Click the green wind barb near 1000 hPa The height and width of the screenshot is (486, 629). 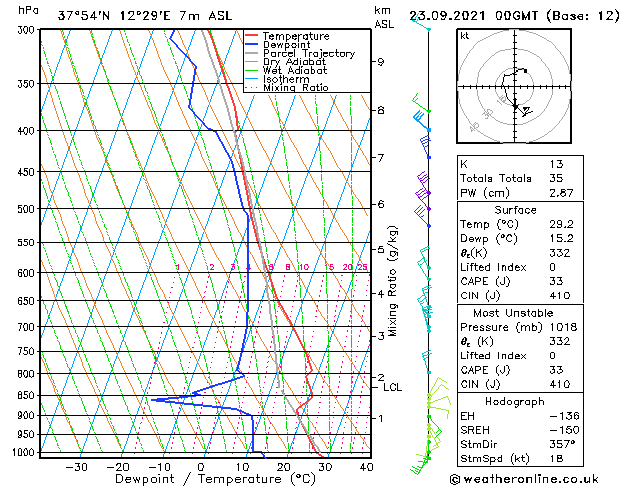(x=420, y=465)
